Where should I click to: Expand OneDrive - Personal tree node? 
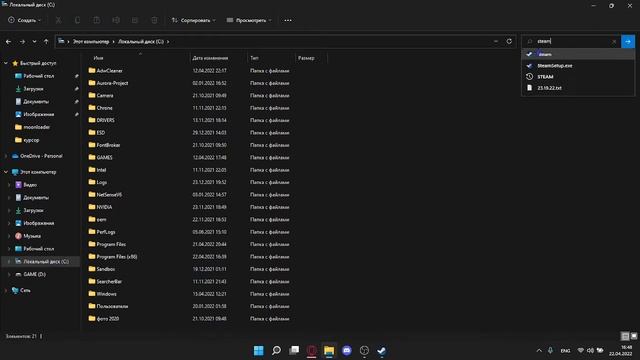click(x=6, y=156)
